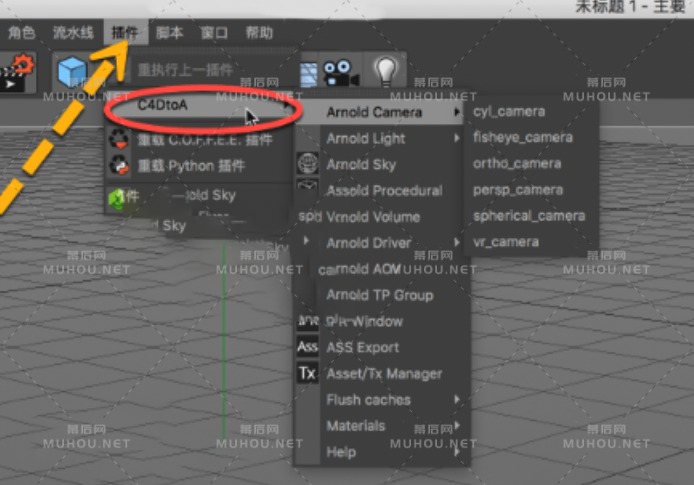Click the Ass export icon
Image resolution: width=694 pixels, height=485 pixels.
coord(308,346)
